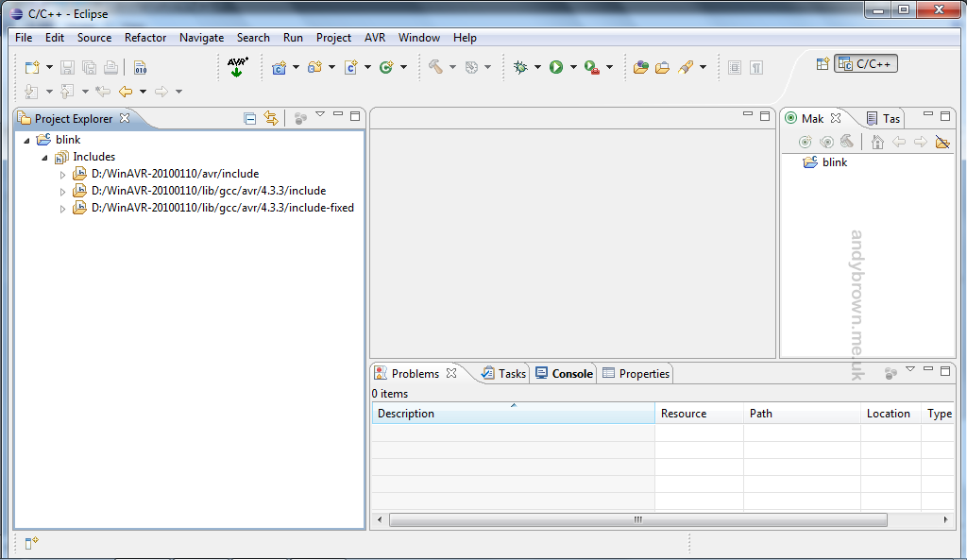Screen dimensions: 967x560
Task: Click the horizontal scrollbar under the Problems view
Action: pyautogui.click(x=636, y=519)
